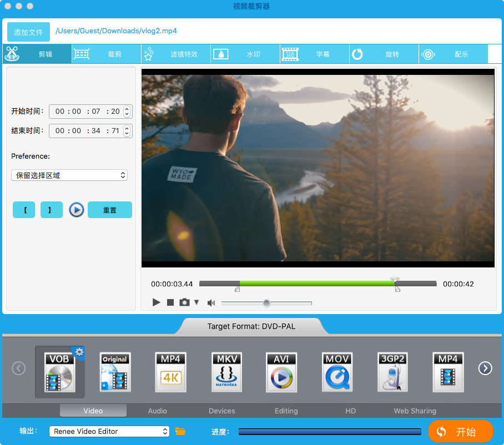Open the 字幕 subtitle tab
Viewport: 504px width, 445px height.
315,54
